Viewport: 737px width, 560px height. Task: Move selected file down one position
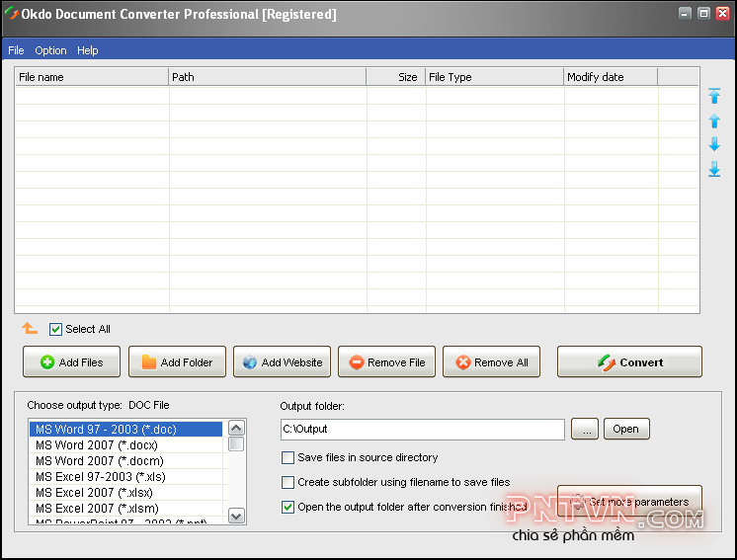point(714,144)
